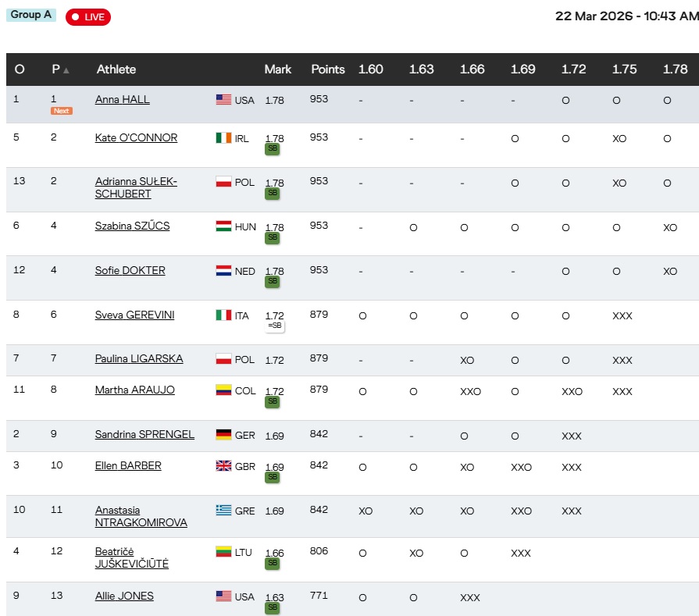Click the =SB badge under Sveva GEREVINI's mark
The image size is (699, 616).
coord(274,326)
